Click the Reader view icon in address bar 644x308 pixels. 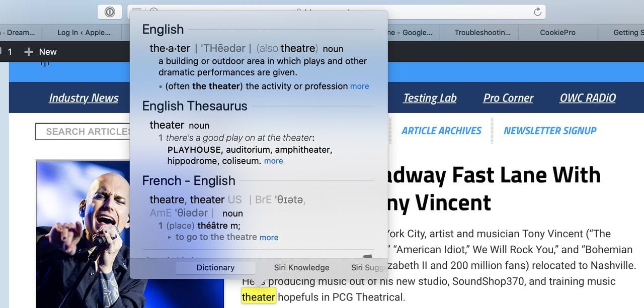(x=136, y=11)
